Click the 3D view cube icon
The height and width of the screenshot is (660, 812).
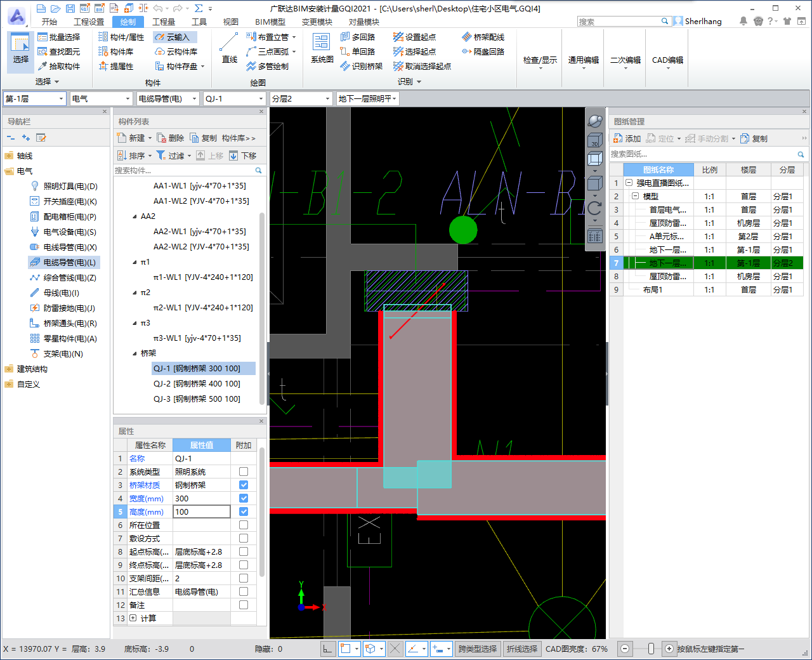pyautogui.click(x=594, y=140)
